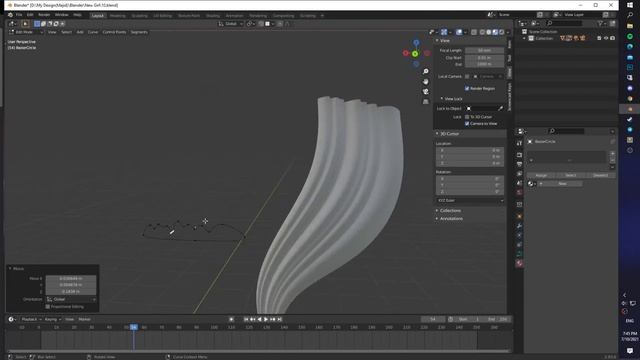Open Orientation dropdown in Move panel
This screenshot has height=360, width=640.
71,300
